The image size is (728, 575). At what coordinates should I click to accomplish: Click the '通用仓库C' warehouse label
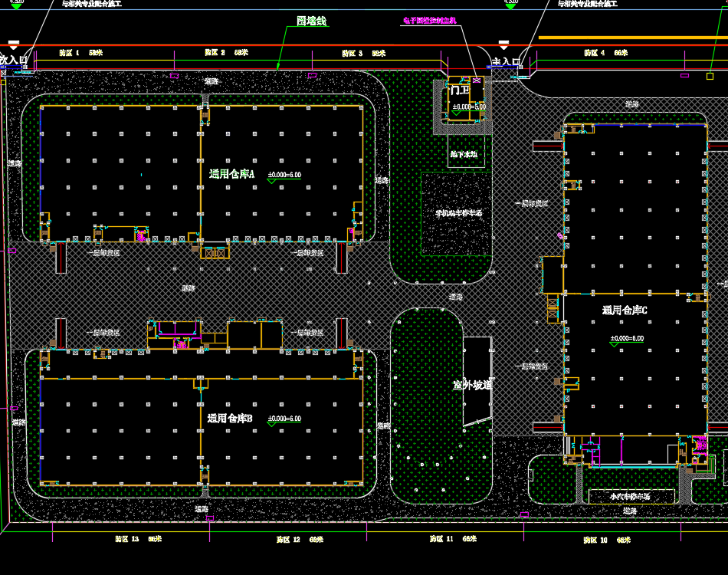(x=625, y=310)
